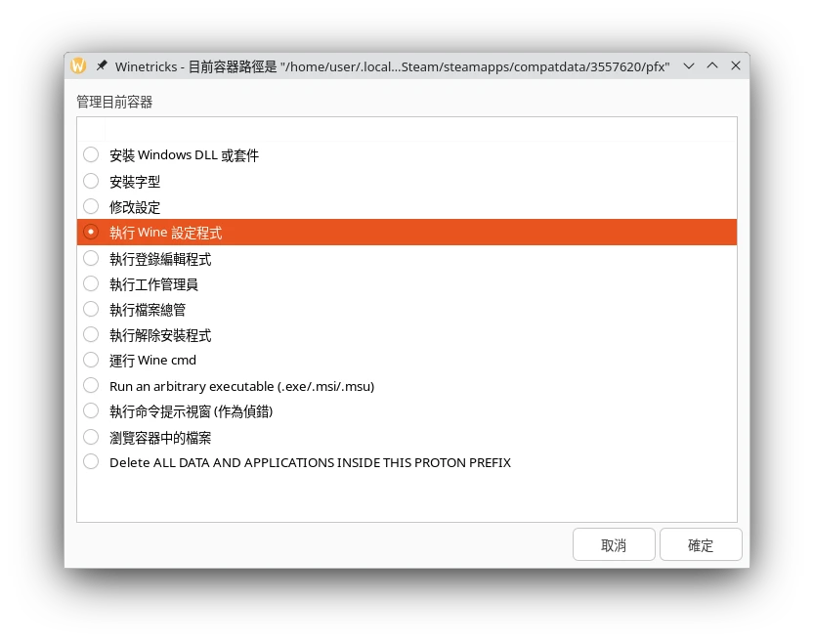
Task: Pick the 執行檔案總管 option
Action: click(x=91, y=310)
